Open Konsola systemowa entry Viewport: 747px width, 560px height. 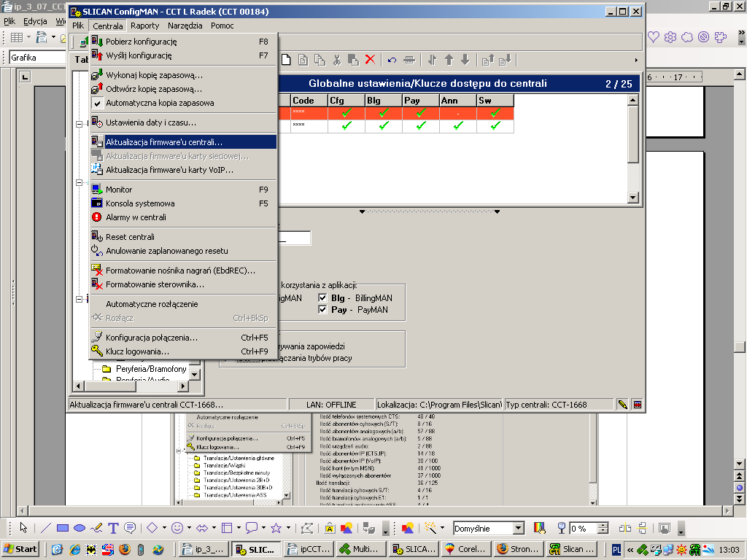coord(183,203)
